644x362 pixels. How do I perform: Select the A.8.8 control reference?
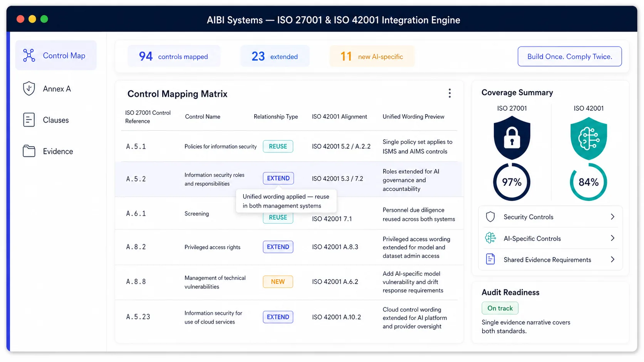(x=136, y=282)
